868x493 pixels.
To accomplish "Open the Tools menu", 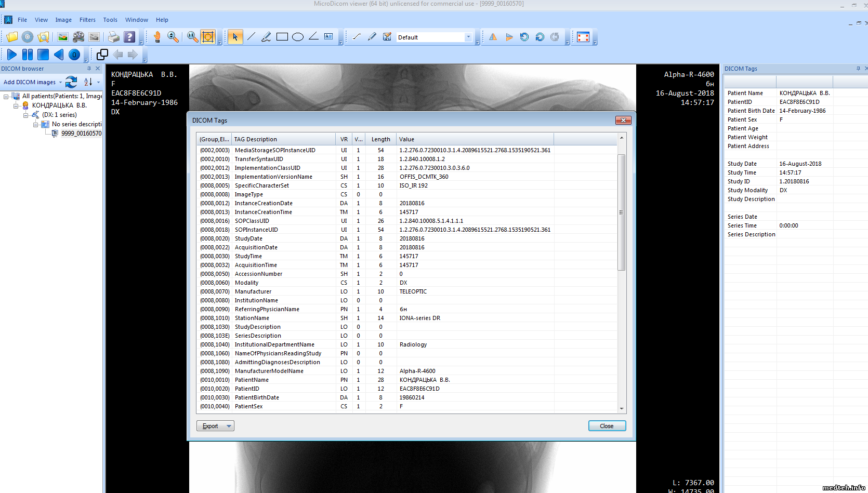I will click(110, 20).
